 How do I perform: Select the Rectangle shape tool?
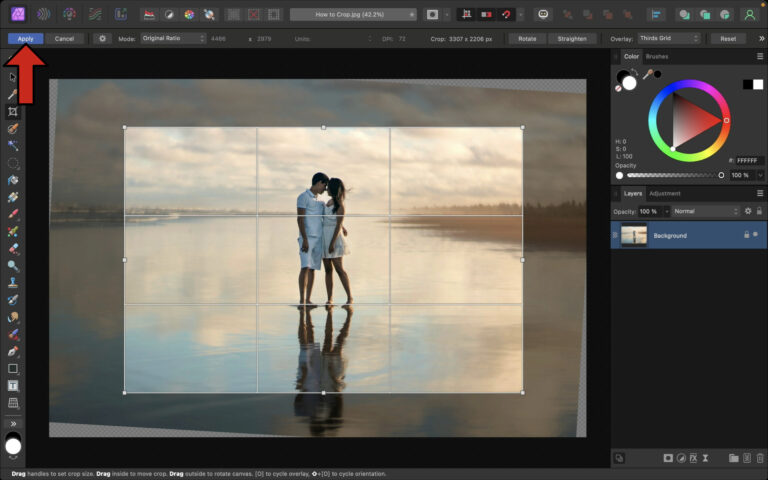point(13,369)
